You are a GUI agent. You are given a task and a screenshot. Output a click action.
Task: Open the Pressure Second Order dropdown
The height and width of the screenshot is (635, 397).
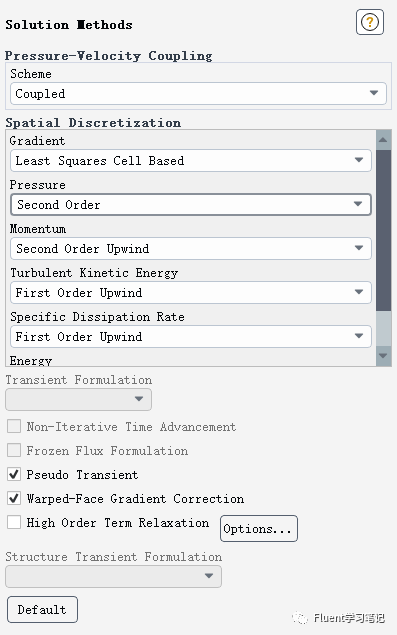191,205
